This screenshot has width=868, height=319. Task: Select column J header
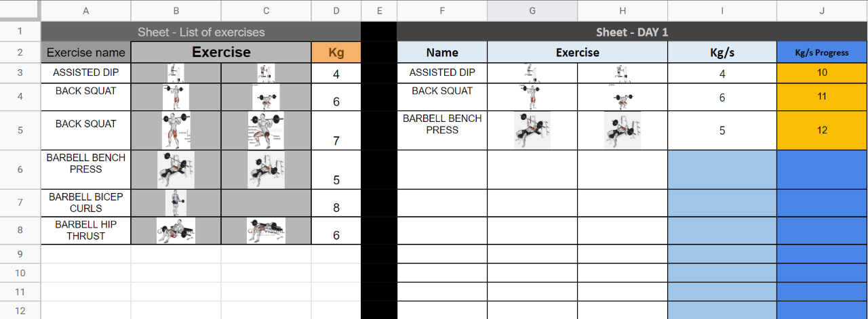tap(822, 10)
